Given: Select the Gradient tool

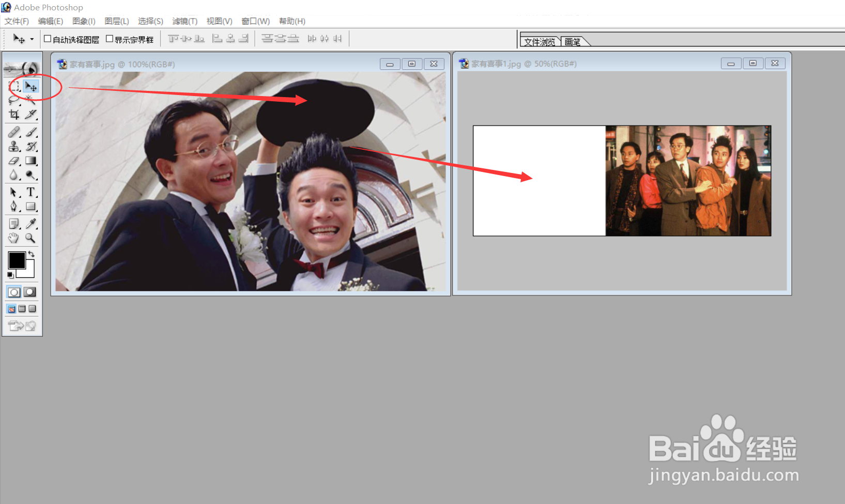Looking at the screenshot, I should pos(30,161).
